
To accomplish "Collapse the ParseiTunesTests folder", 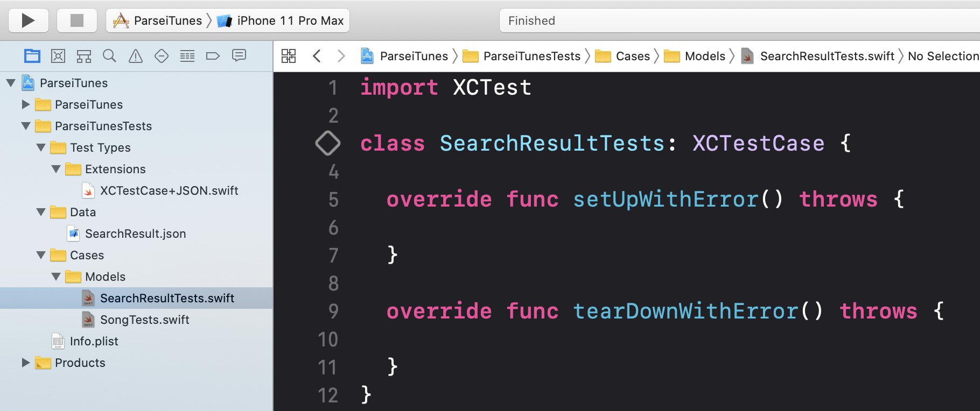I will click(x=25, y=126).
